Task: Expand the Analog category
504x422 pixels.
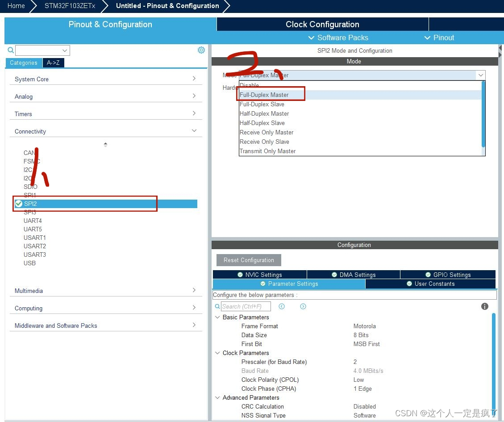Action: [x=194, y=96]
